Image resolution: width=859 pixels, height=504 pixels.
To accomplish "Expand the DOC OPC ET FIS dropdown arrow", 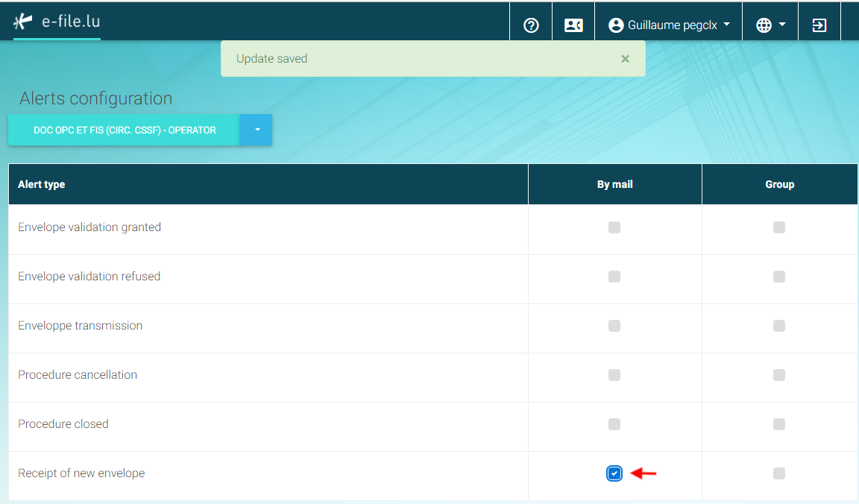I will [x=257, y=130].
